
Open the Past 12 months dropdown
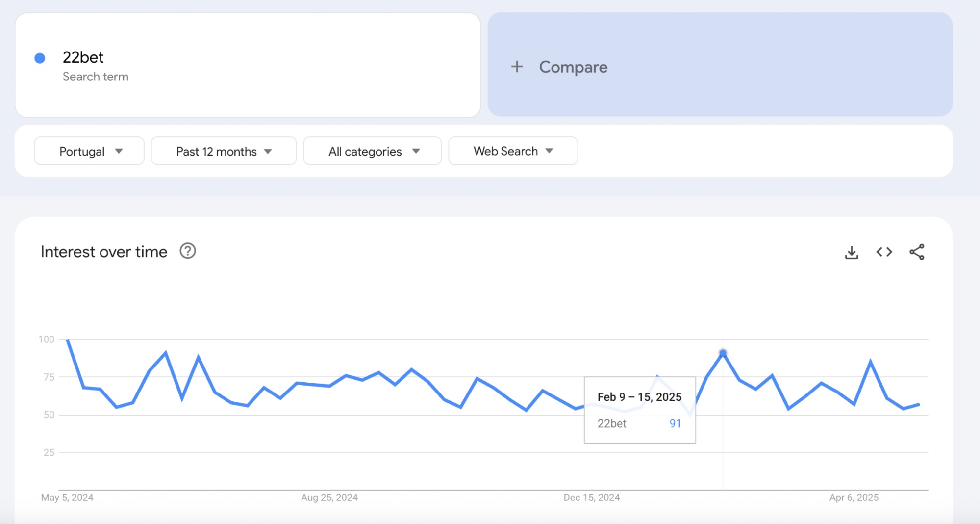click(224, 151)
